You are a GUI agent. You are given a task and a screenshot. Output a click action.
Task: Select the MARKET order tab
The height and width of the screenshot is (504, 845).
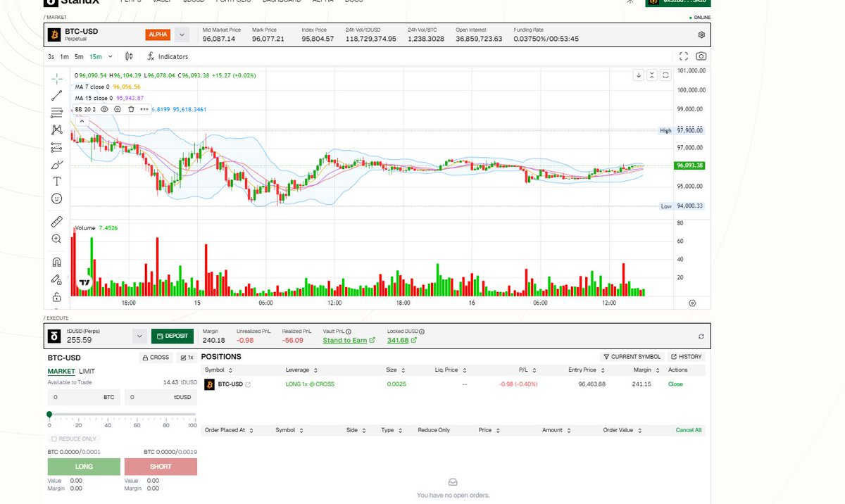[x=61, y=371]
